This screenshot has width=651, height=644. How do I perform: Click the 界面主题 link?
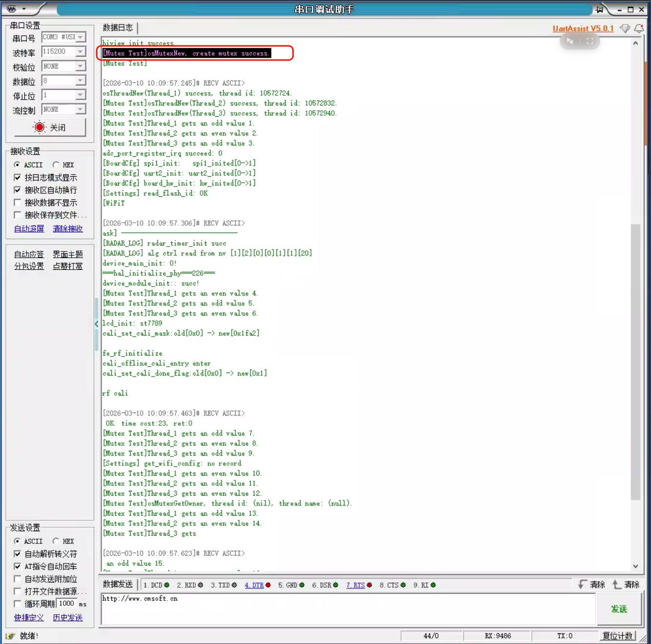click(x=68, y=254)
